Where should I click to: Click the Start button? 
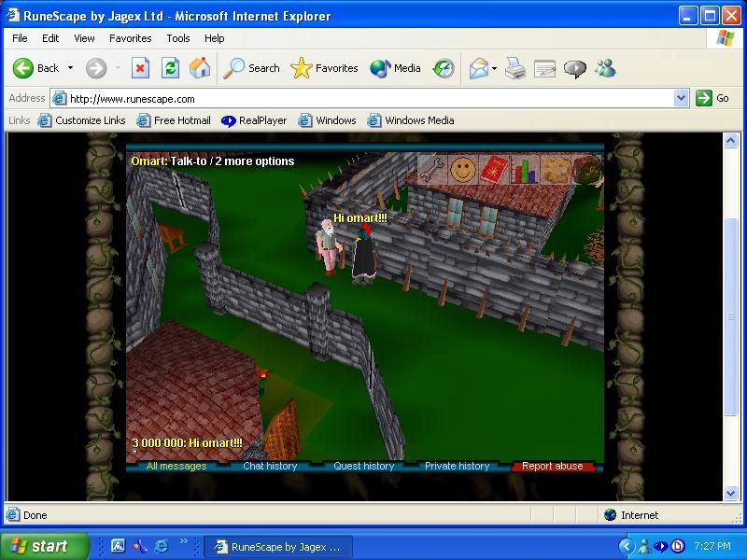click(x=44, y=546)
